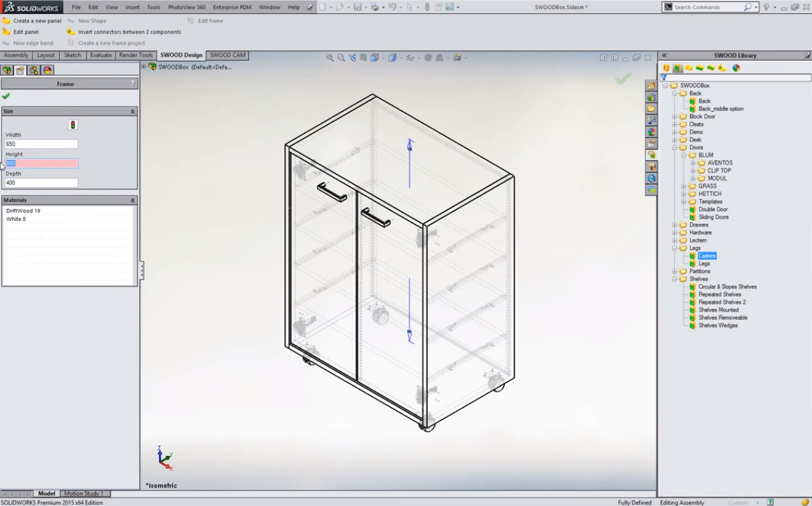This screenshot has height=506, width=812.
Task: Collapse the Materials section
Action: coord(132,200)
